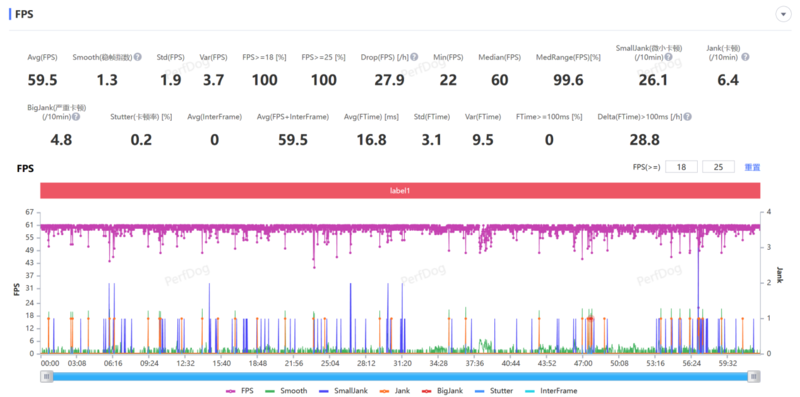Click the 47:00 label on the time axis
Screen dimensions: 800x397
coord(583,363)
